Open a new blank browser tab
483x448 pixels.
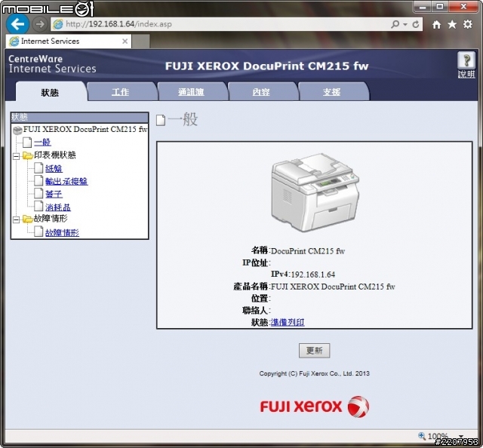click(x=141, y=41)
